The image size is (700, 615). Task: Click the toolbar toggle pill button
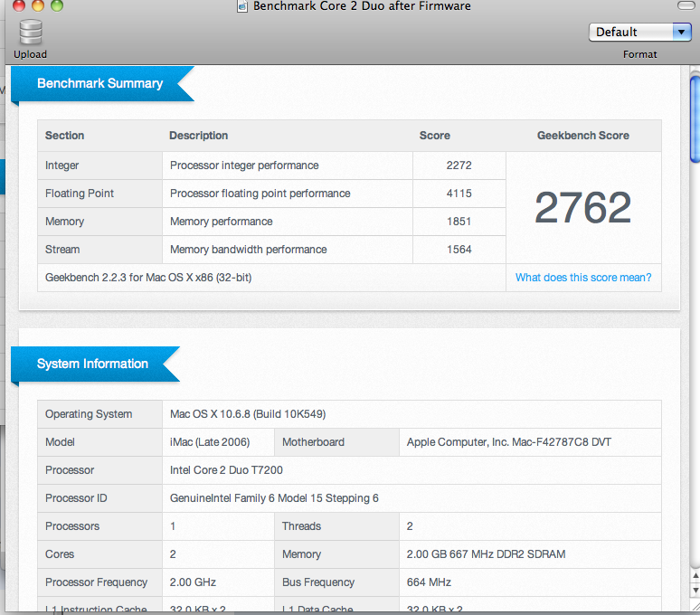[686, 5]
